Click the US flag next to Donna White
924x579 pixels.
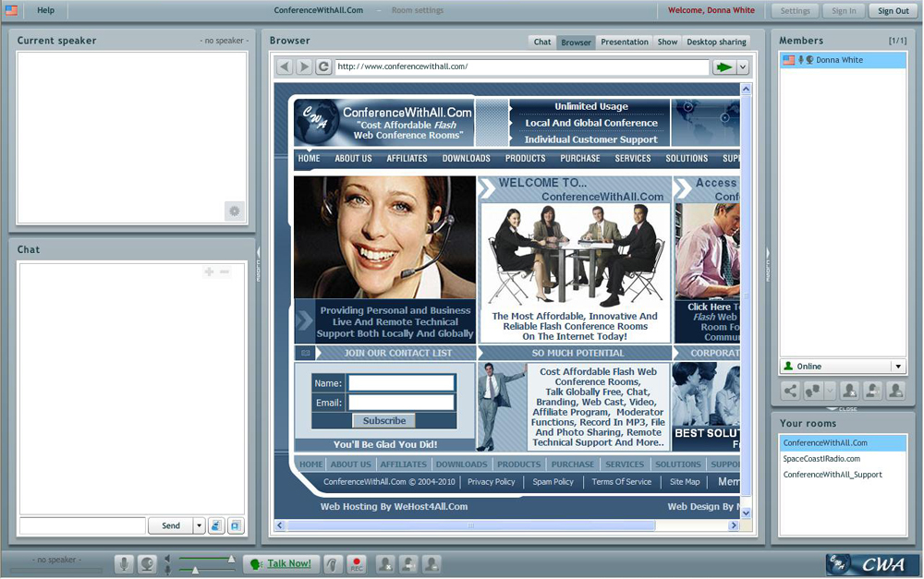click(789, 59)
